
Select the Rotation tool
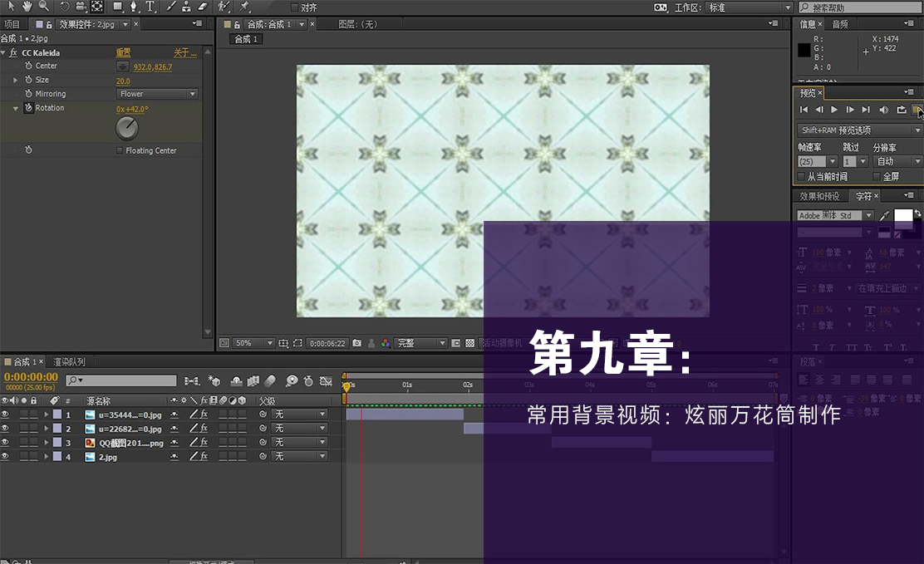click(64, 7)
